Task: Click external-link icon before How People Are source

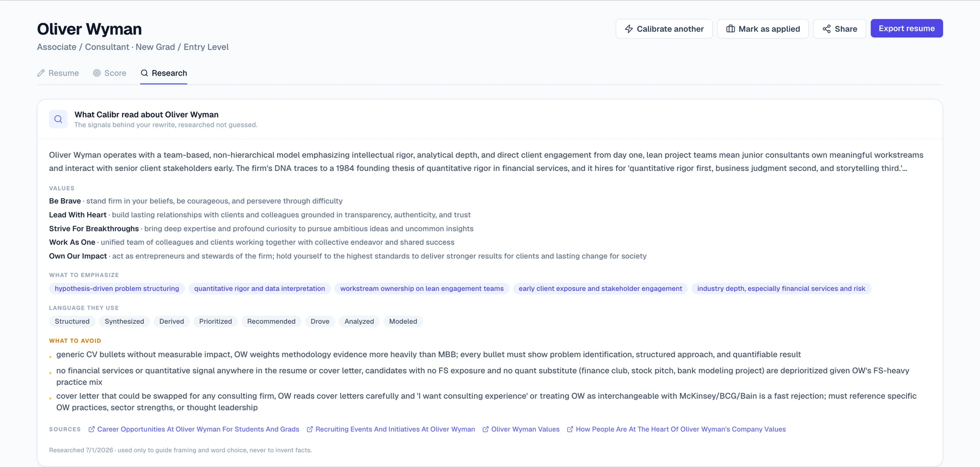Action: pos(570,429)
